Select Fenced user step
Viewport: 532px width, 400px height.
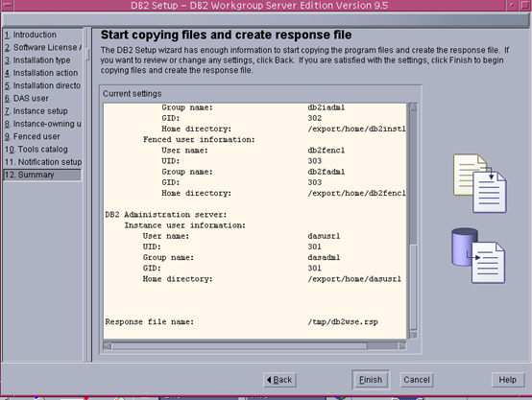click(33, 136)
